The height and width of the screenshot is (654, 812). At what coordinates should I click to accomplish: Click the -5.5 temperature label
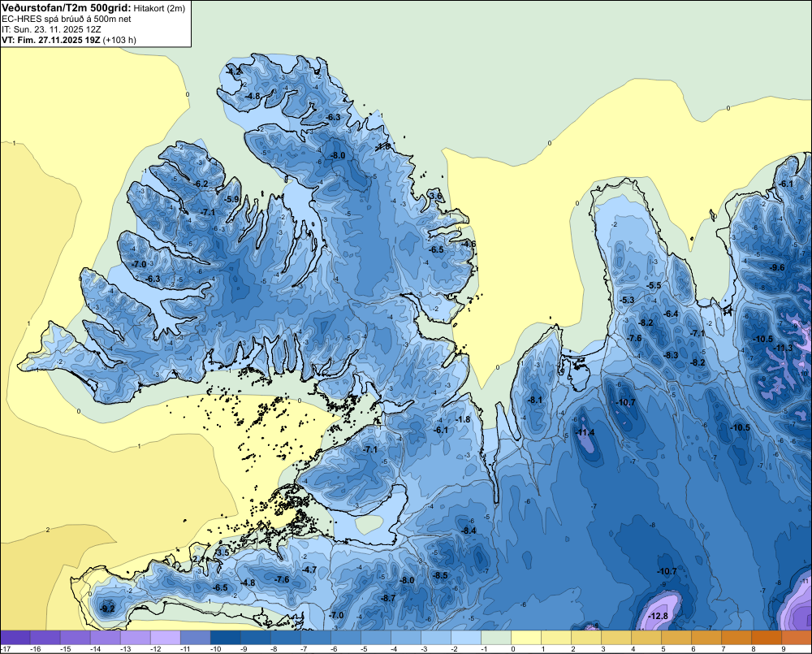click(654, 285)
